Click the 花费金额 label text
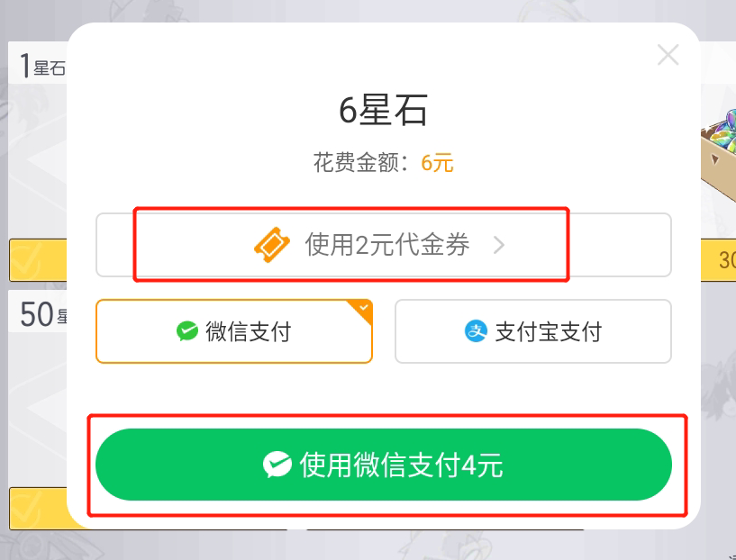The width and height of the screenshot is (736, 560). click(x=358, y=163)
